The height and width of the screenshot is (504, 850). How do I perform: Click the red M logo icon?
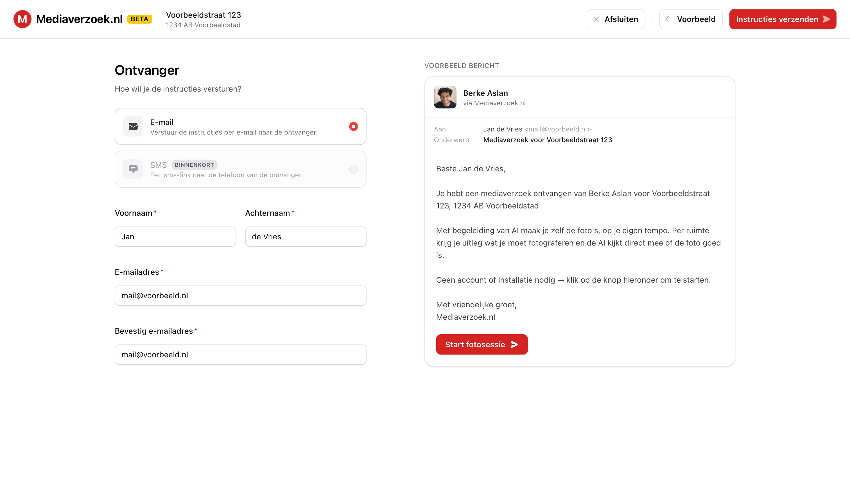[x=22, y=19]
